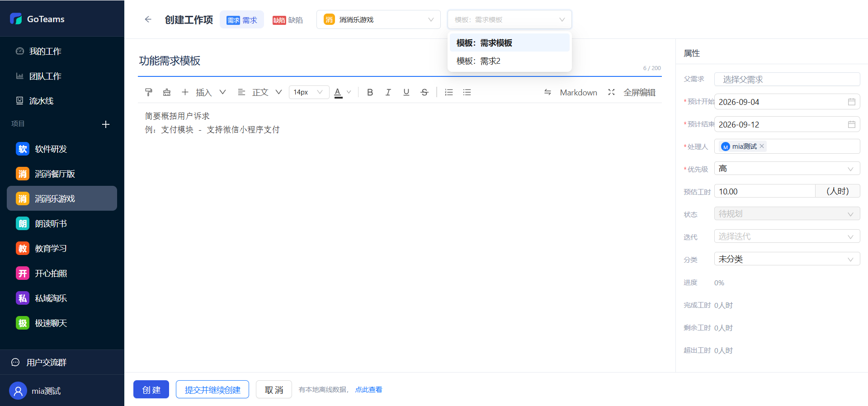
Task: Open the 优先级 priority dropdown
Action: (x=787, y=169)
